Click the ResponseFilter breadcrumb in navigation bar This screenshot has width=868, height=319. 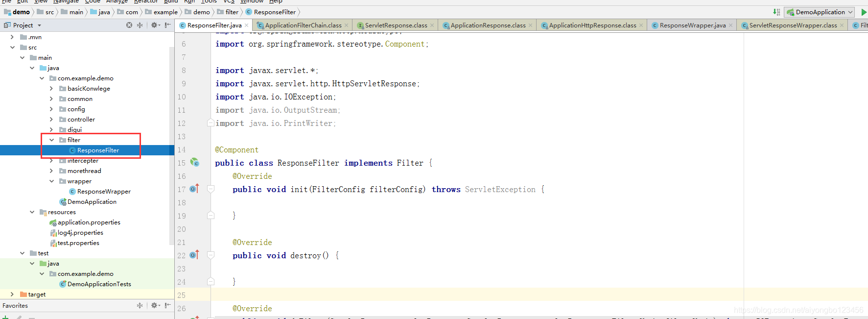point(270,12)
